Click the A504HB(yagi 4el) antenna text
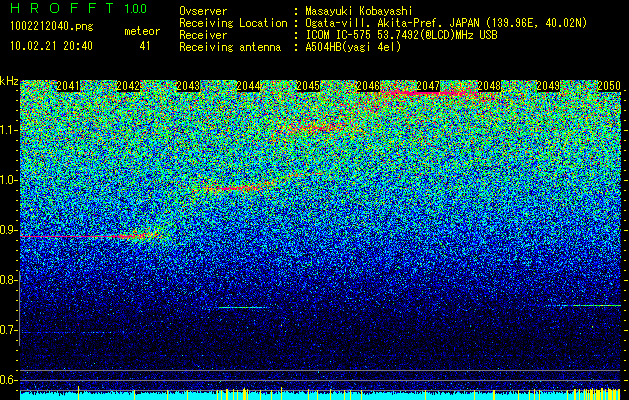 pyautogui.click(x=353, y=47)
